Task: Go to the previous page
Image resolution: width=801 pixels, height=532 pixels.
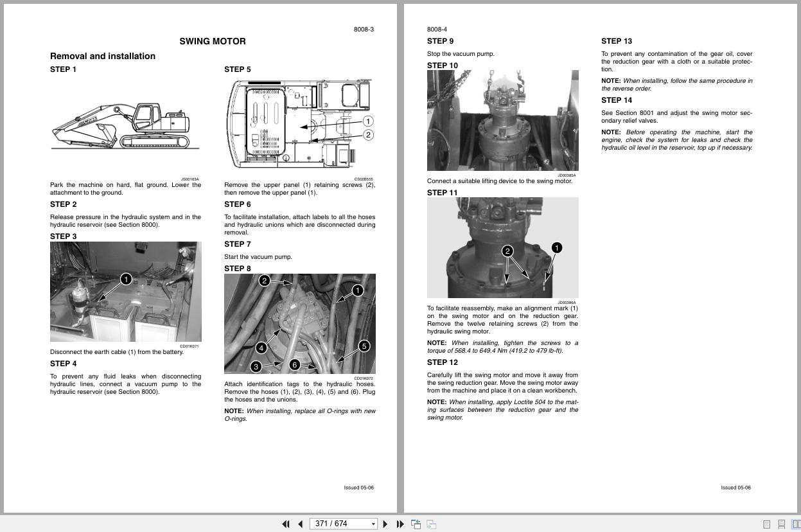Action: 300,524
